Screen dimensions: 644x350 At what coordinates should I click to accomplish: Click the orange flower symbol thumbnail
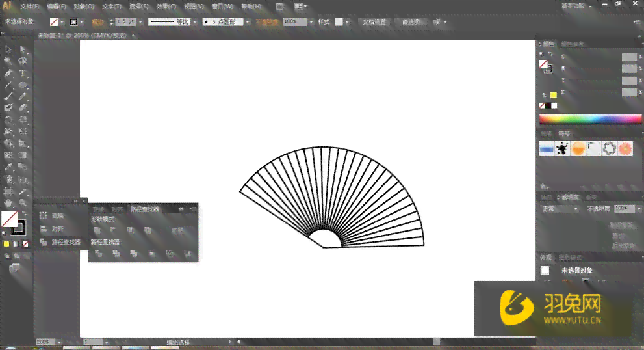[x=625, y=148]
